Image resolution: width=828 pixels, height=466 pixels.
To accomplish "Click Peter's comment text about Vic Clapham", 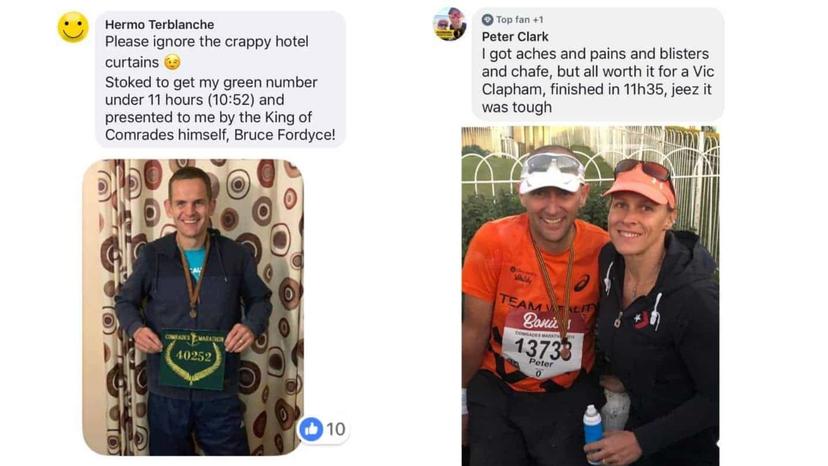I will click(597, 80).
